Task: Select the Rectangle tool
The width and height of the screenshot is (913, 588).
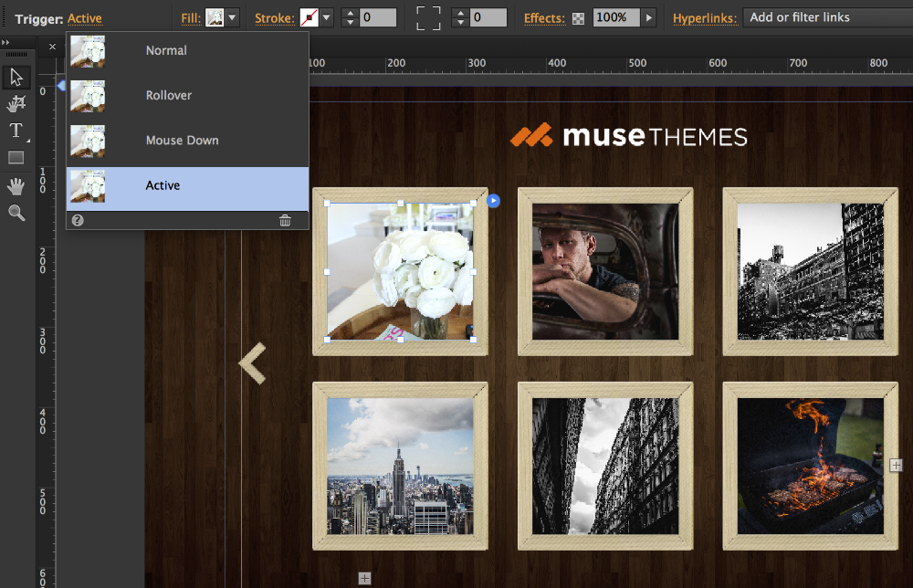Action: point(16,158)
